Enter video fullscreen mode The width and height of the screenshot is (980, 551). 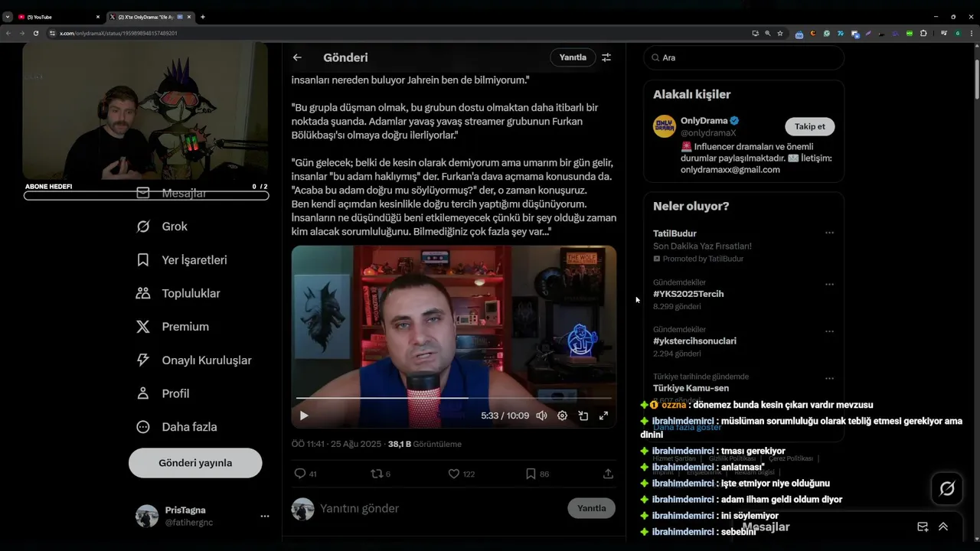pos(603,416)
